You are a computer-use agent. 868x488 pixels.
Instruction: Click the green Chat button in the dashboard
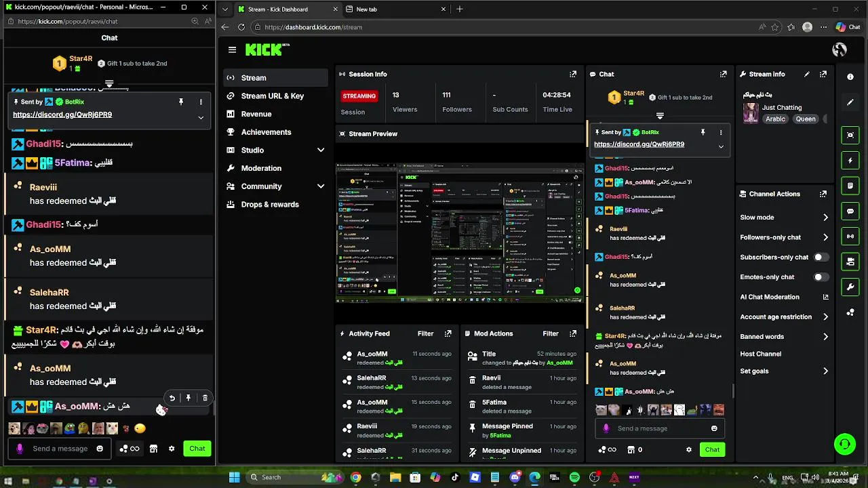click(712, 449)
